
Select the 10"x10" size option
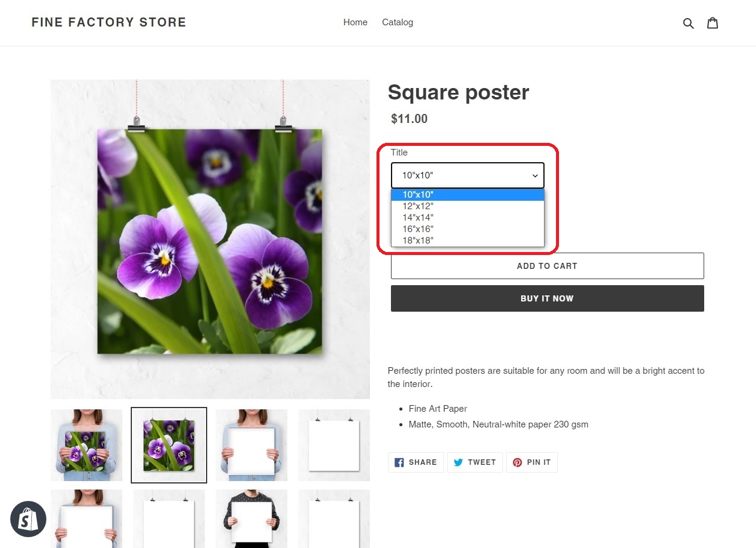tap(467, 195)
